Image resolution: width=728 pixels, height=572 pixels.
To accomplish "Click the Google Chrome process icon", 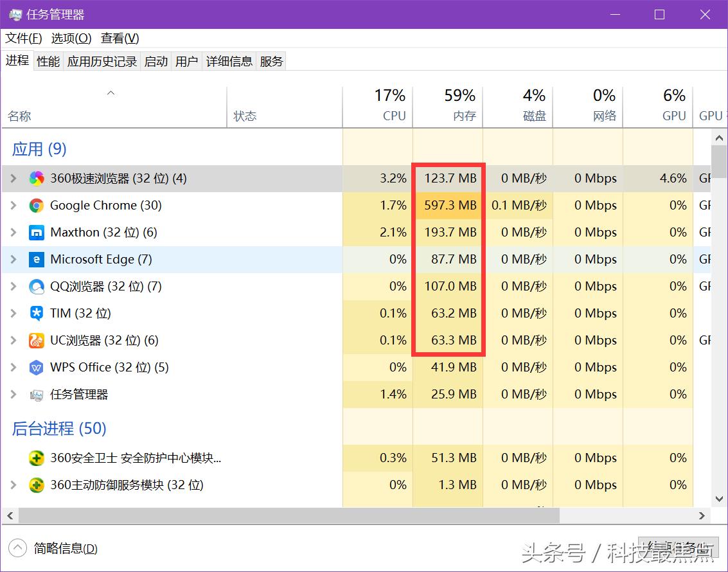I will coord(37,205).
